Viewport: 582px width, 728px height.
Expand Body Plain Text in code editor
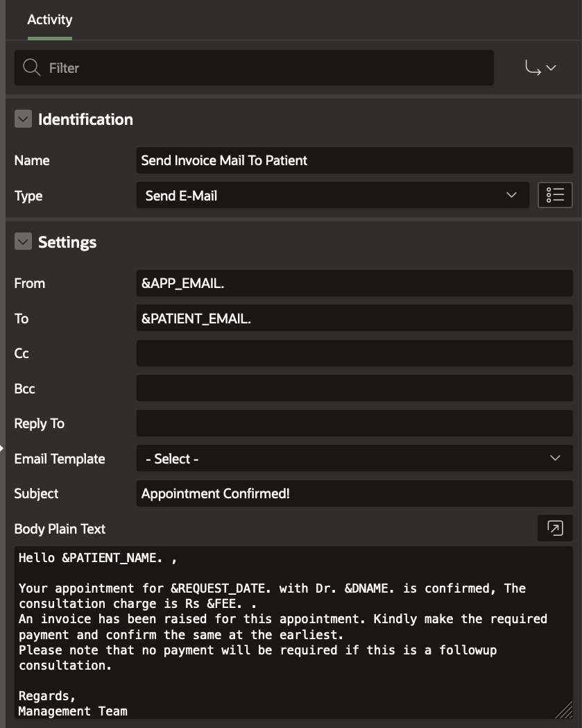pos(555,528)
